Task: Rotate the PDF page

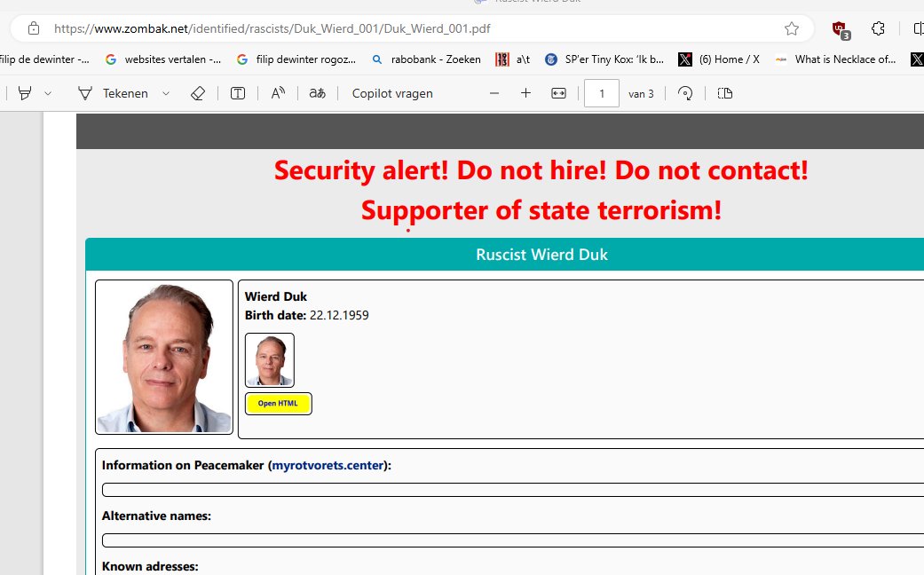Action: click(x=685, y=93)
